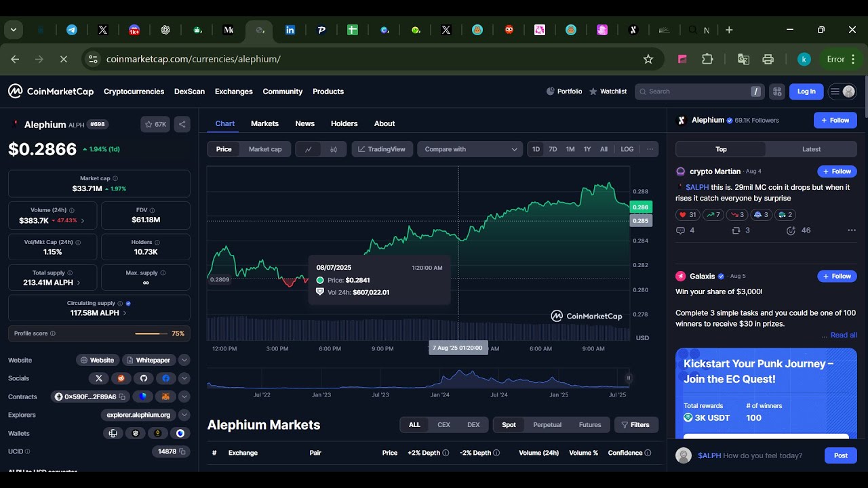Open the grid icon next to search
The image size is (868, 488).
777,91
